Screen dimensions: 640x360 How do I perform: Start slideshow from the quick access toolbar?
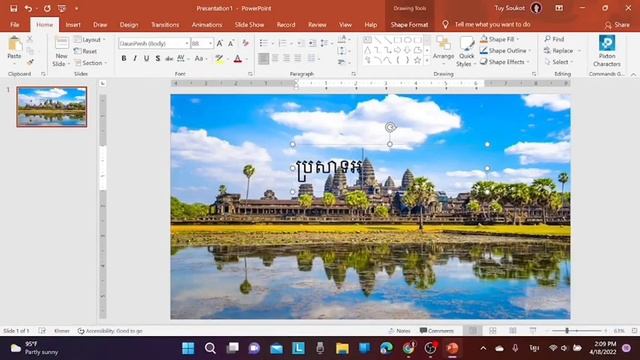point(62,8)
